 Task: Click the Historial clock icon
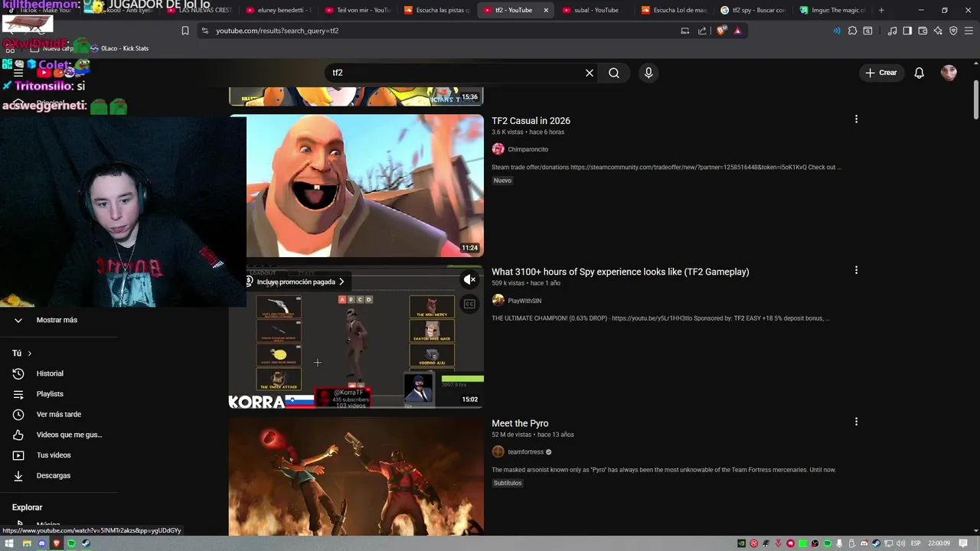click(x=18, y=373)
